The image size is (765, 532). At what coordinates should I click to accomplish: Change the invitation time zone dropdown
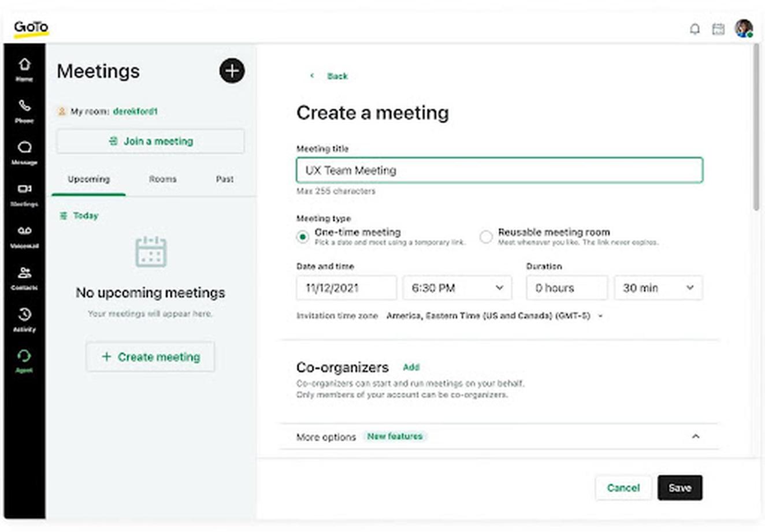[495, 316]
